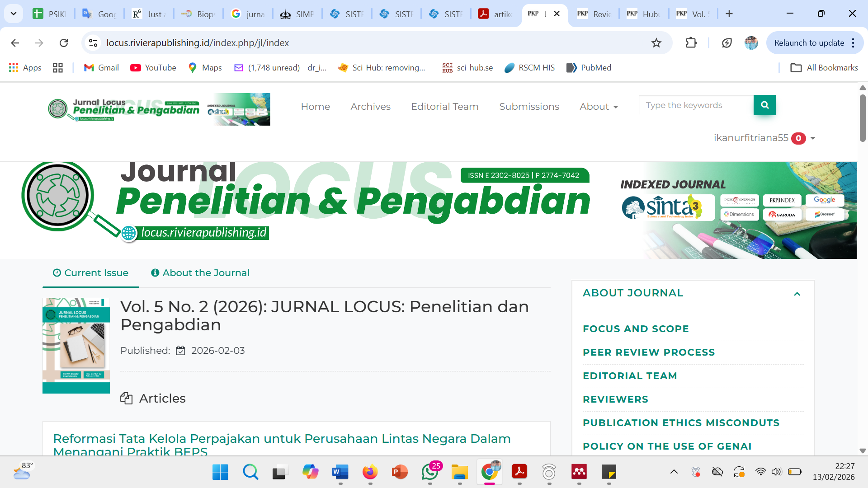Open the browser Extensions puzzle icon

click(691, 43)
